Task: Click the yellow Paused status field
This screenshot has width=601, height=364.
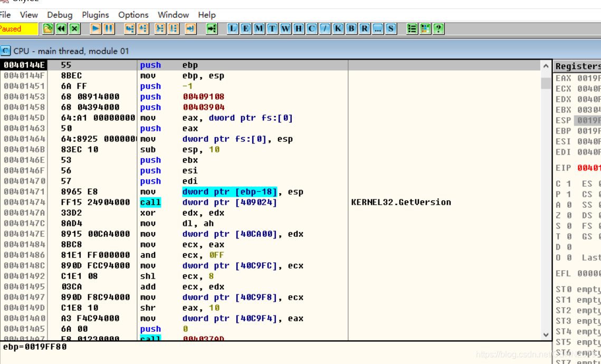Action: [x=19, y=28]
